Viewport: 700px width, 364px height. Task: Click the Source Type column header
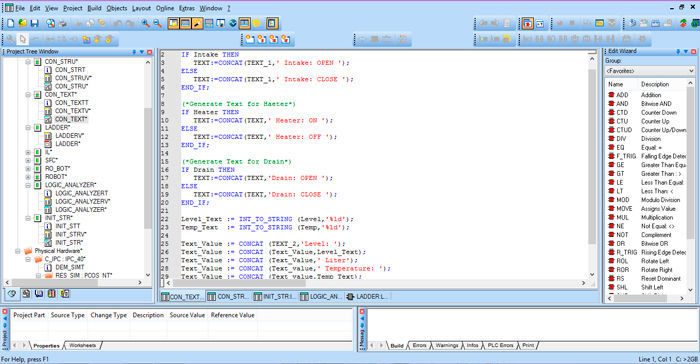click(67, 315)
